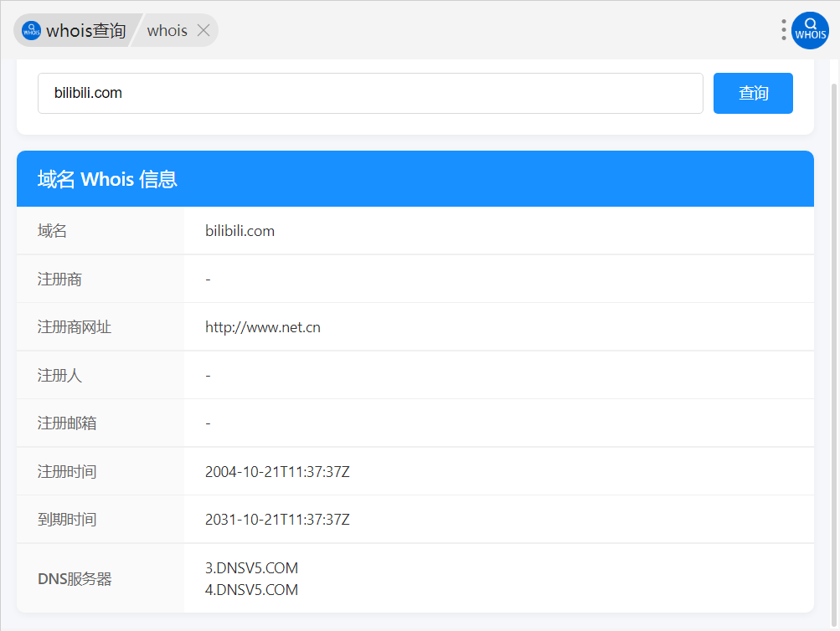Click the 到期时间 row label
Screen dimensions: 840x631
click(67, 519)
